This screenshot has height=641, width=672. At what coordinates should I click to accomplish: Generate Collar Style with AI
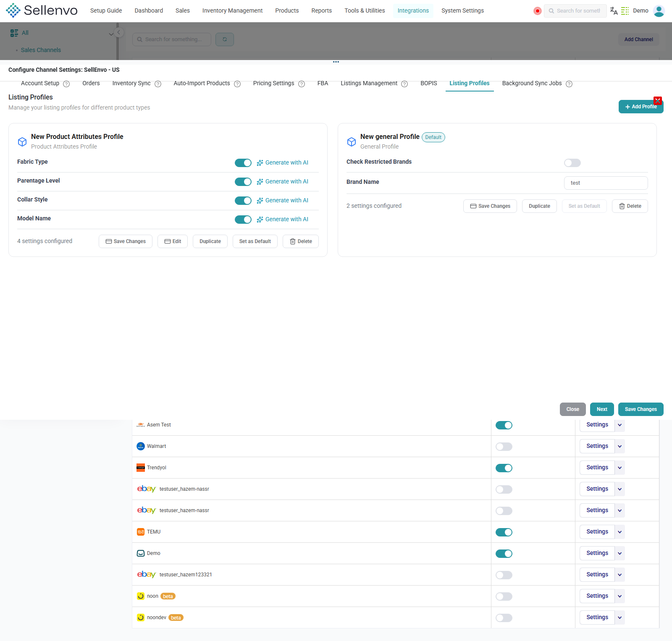(x=282, y=200)
